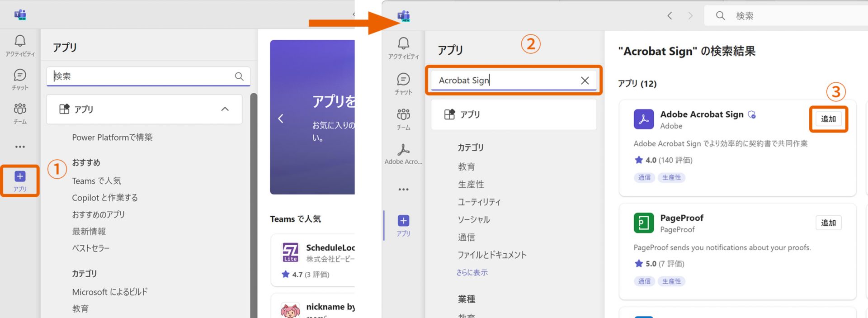Screen dimensions: 868x318
Task: Select ユーティリティ category in right window
Action: tap(479, 202)
